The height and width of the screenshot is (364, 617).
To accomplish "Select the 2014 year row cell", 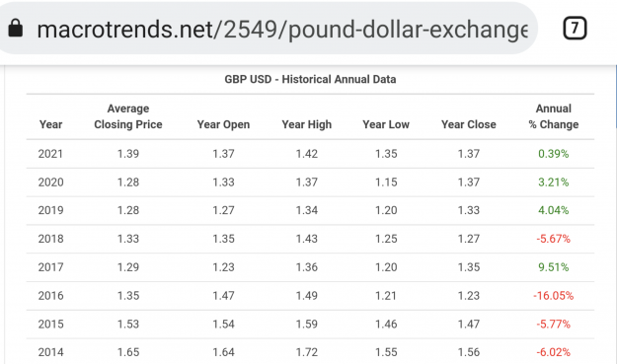I will pos(50,352).
